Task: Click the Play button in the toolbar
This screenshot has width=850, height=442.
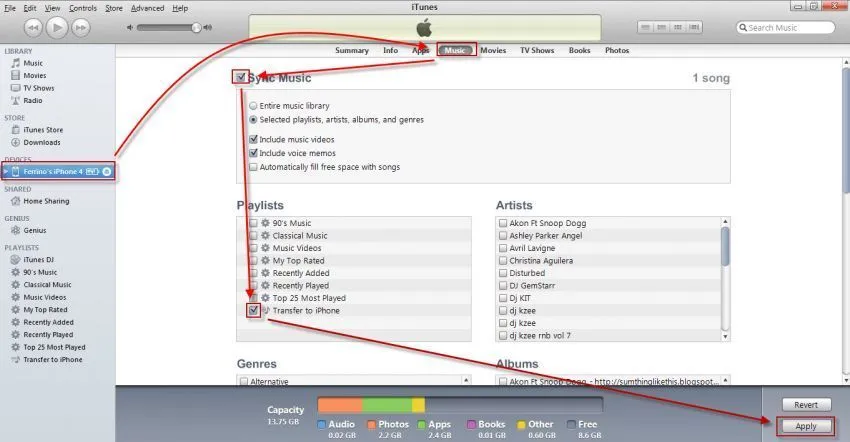Action: pyautogui.click(x=57, y=27)
